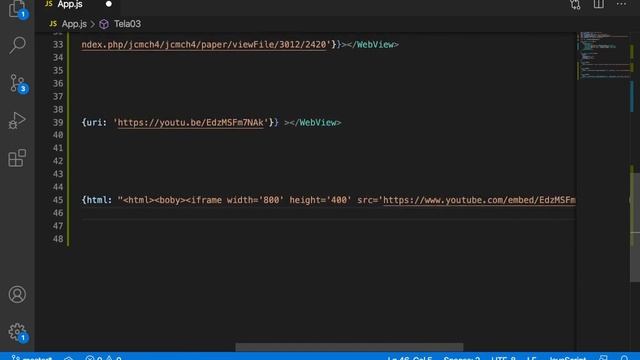Click the minimap code preview

pos(603,55)
